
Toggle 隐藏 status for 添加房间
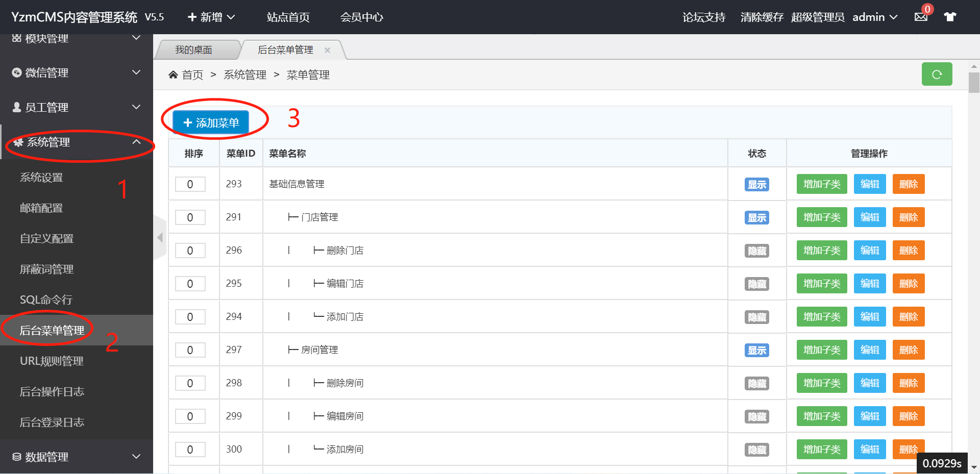tap(756, 450)
